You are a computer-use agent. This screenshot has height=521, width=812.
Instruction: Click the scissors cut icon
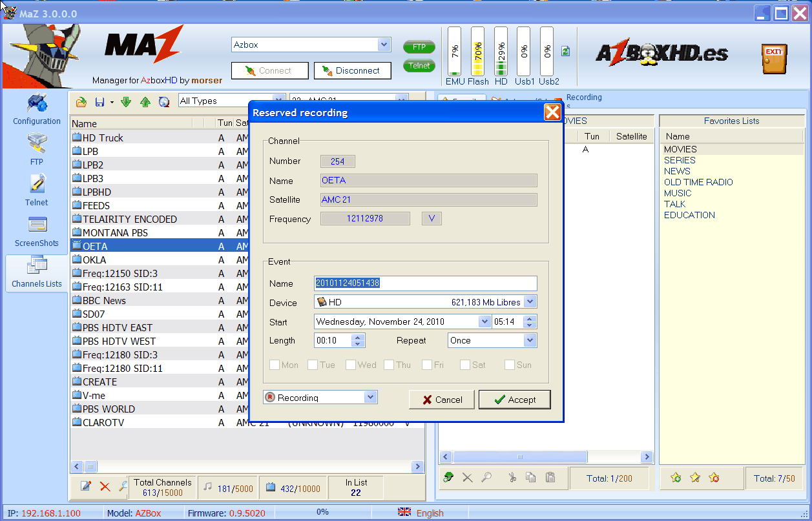(512, 478)
